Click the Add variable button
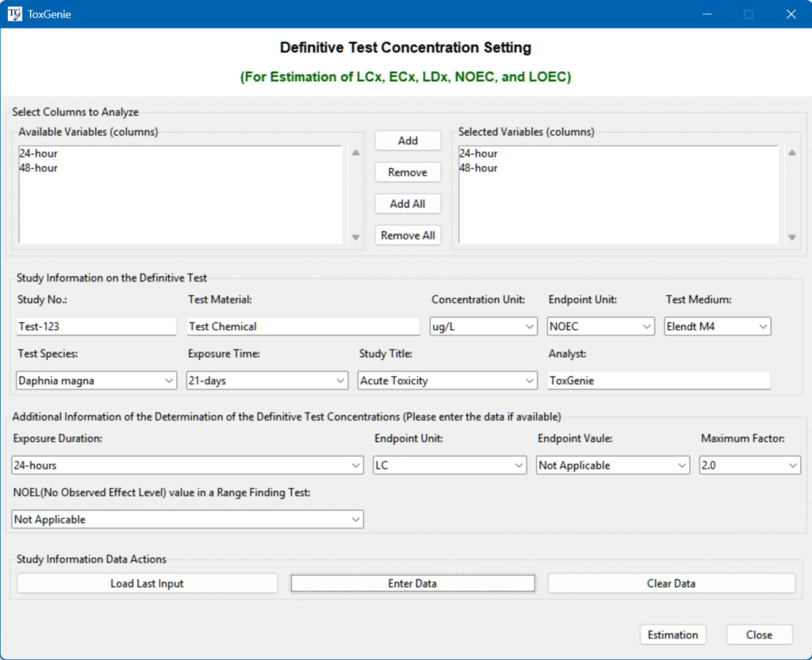 tap(408, 140)
